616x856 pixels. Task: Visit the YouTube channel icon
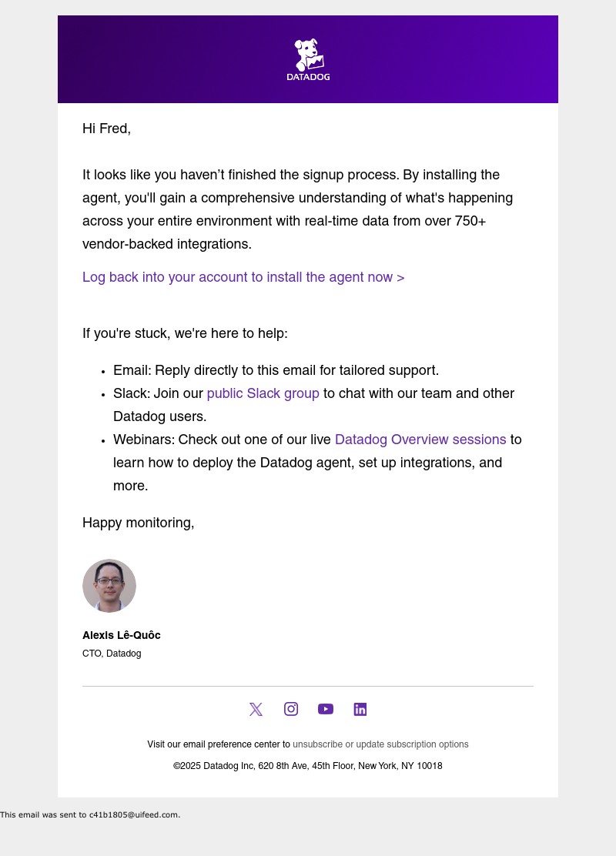click(x=326, y=709)
